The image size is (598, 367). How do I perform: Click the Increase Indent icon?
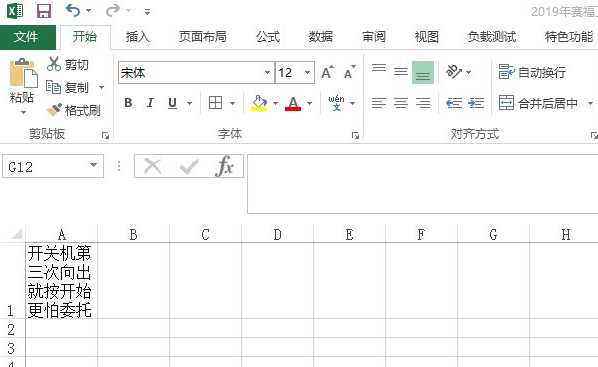tap(476, 103)
